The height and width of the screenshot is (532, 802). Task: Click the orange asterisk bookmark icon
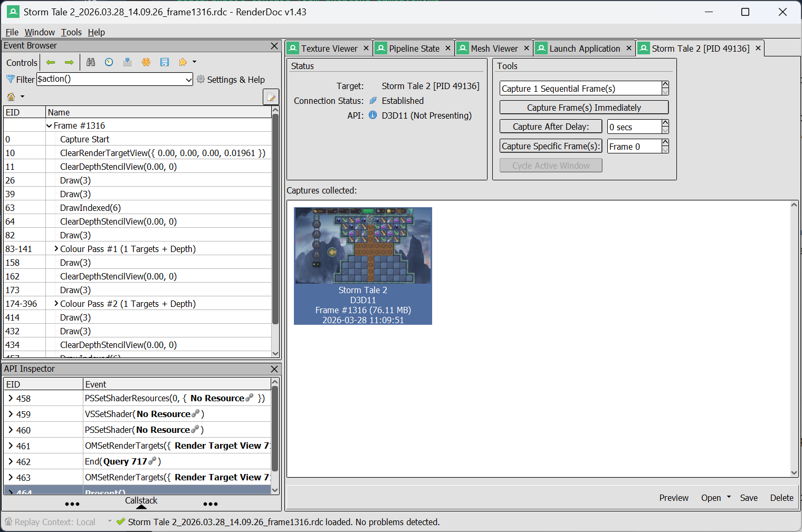[x=146, y=62]
